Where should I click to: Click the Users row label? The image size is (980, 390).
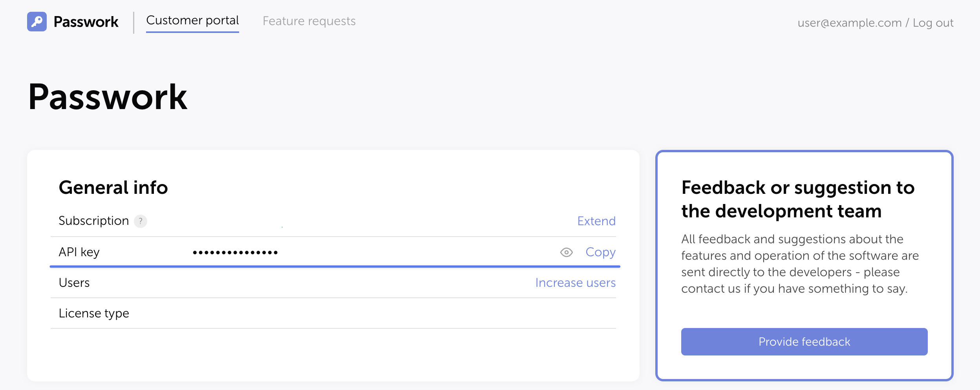click(74, 282)
